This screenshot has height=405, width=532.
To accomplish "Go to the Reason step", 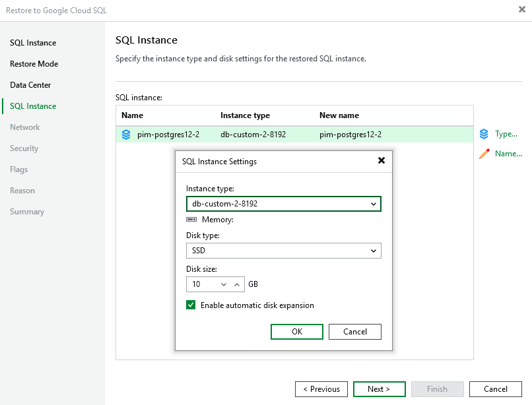I will [22, 190].
